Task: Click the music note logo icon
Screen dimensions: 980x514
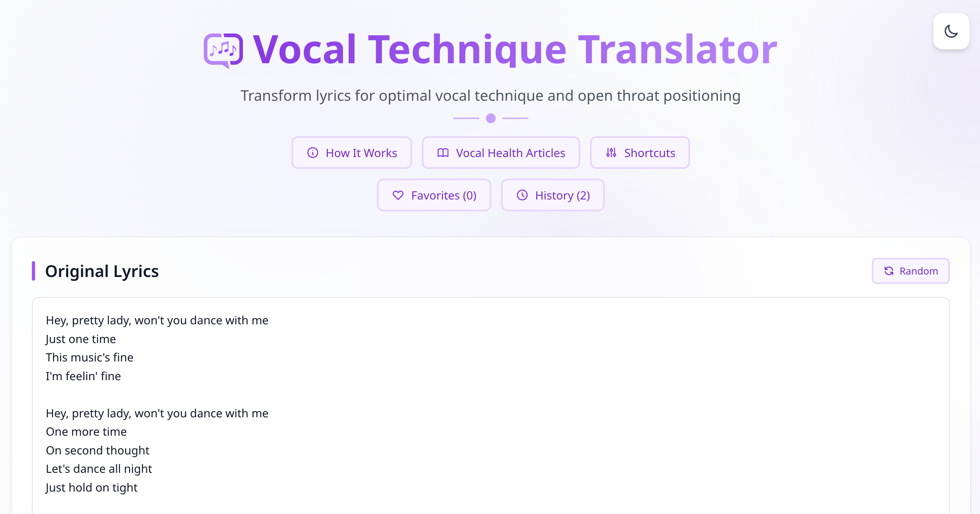Action: click(x=223, y=49)
